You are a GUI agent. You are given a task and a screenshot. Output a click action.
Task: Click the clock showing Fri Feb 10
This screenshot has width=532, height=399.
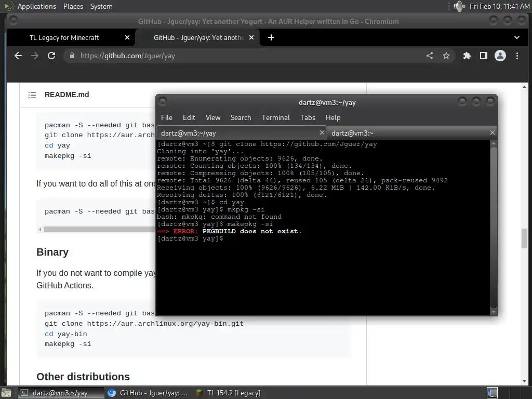point(499,6)
